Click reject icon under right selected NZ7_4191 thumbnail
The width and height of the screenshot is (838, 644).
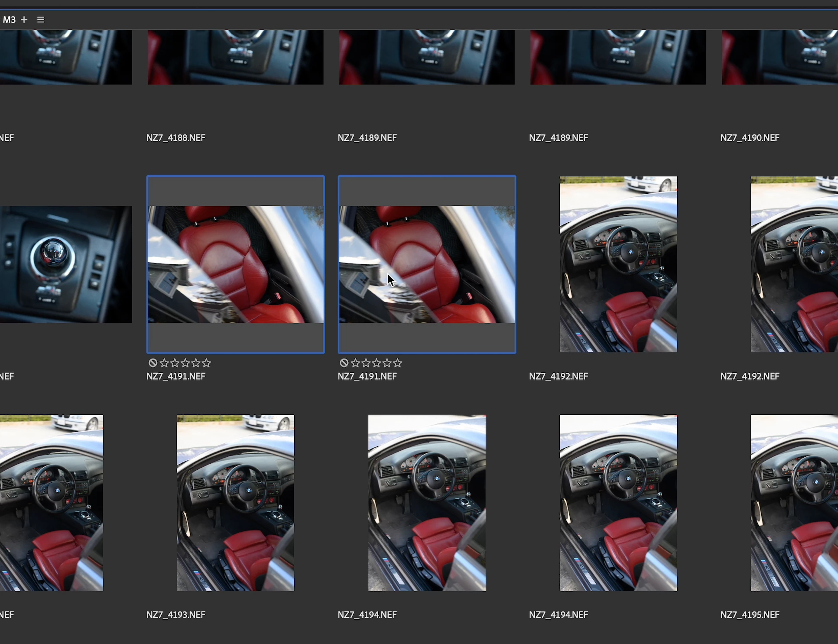coord(344,363)
